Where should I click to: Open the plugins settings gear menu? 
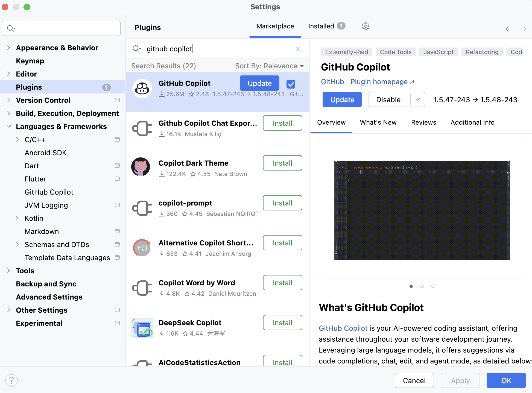366,26
